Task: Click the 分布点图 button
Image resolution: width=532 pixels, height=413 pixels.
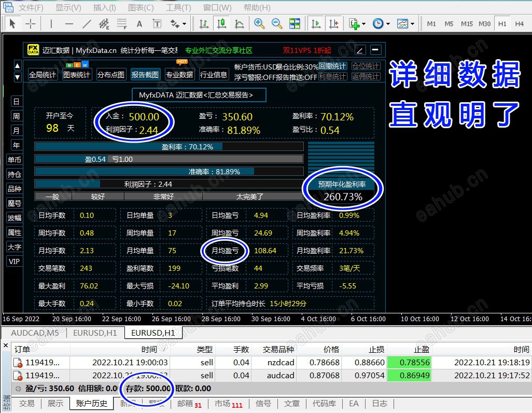Action: tap(111, 75)
